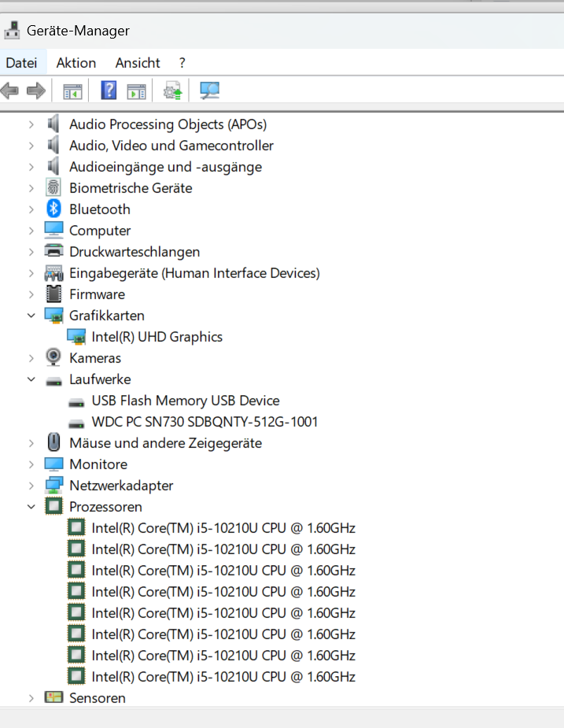Viewport: 564px width, 728px height.
Task: Open the Aktion menu
Action: pyautogui.click(x=76, y=63)
